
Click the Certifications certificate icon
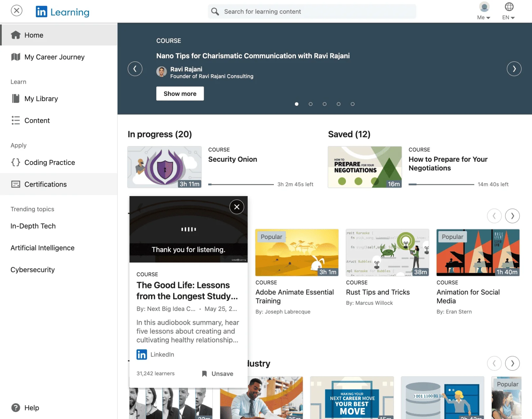(x=16, y=184)
